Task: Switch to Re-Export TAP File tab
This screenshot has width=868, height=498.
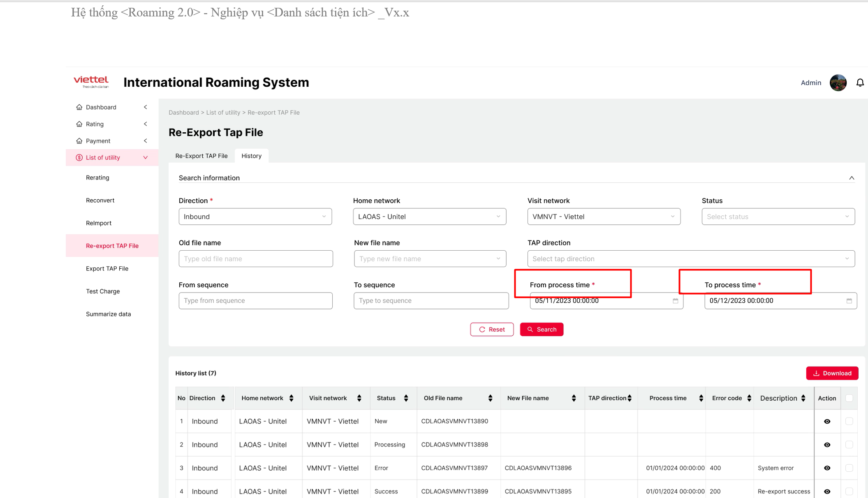Action: 201,156
